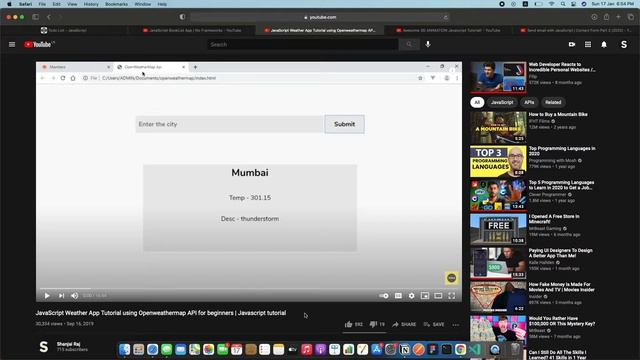Open Google Chrome from the Dock

(x=460, y=349)
